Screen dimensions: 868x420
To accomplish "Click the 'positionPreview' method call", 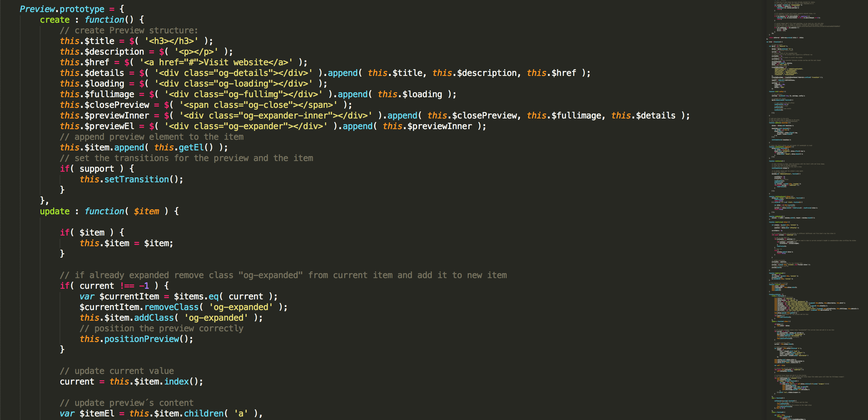I will [x=142, y=339].
